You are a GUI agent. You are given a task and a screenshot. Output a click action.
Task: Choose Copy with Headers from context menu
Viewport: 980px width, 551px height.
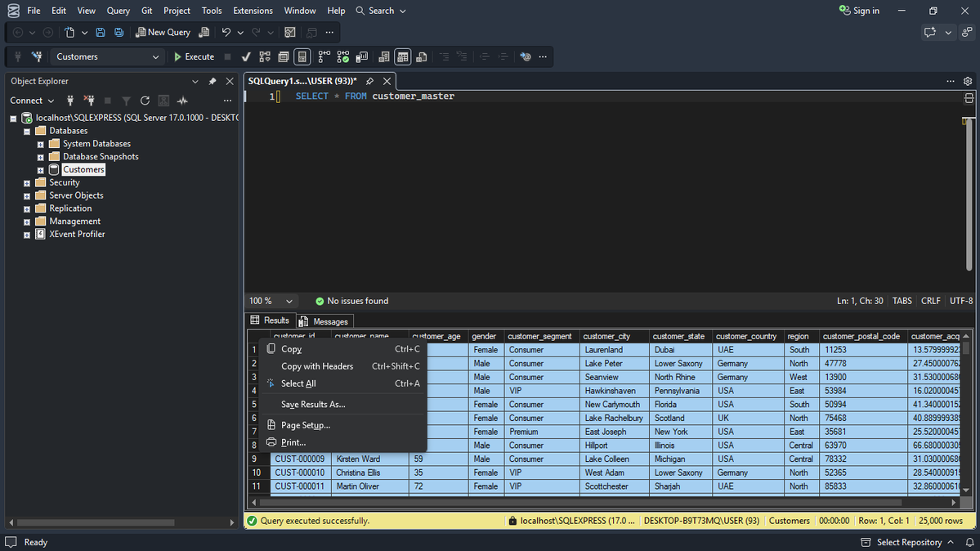342,366
